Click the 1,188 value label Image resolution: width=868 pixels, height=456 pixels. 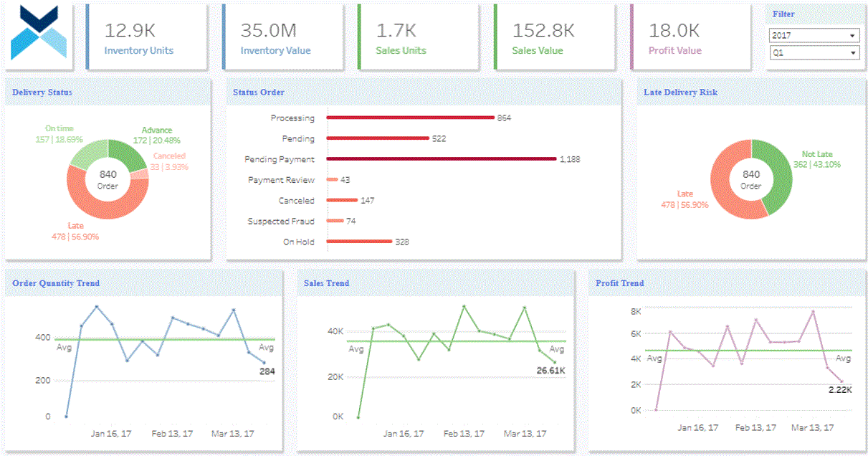click(570, 159)
